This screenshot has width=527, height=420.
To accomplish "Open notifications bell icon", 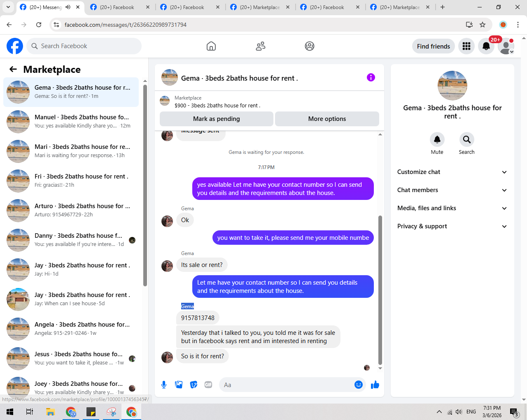I will 486,46.
